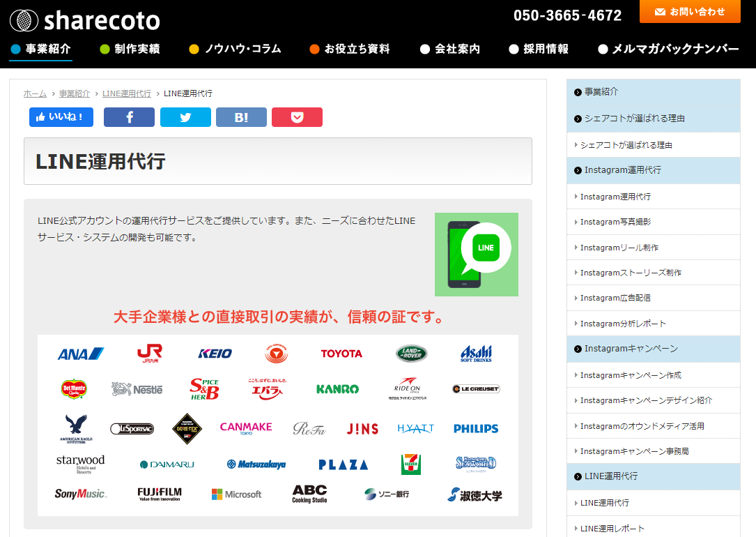756x537 pixels.
Task: Open 採用情報 in the top navigation
Action: pos(546,49)
